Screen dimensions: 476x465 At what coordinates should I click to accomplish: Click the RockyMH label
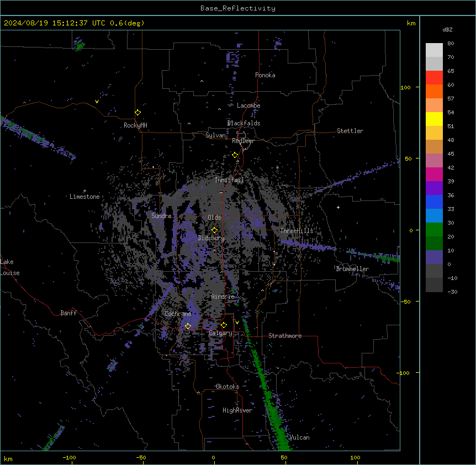(135, 125)
